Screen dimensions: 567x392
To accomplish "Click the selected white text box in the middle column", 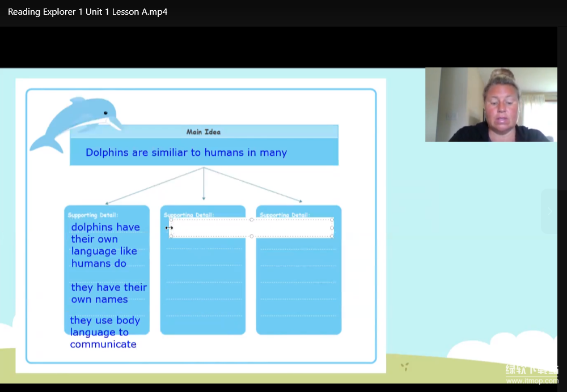I will click(251, 228).
